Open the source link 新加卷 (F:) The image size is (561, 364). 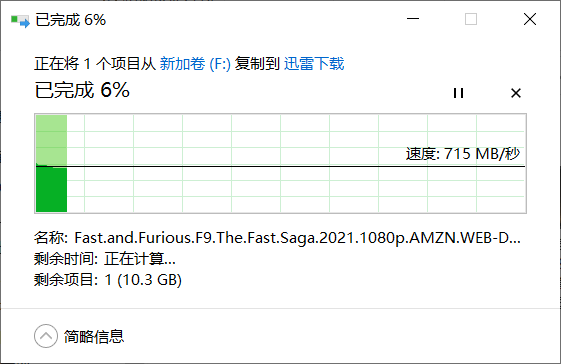point(195,64)
